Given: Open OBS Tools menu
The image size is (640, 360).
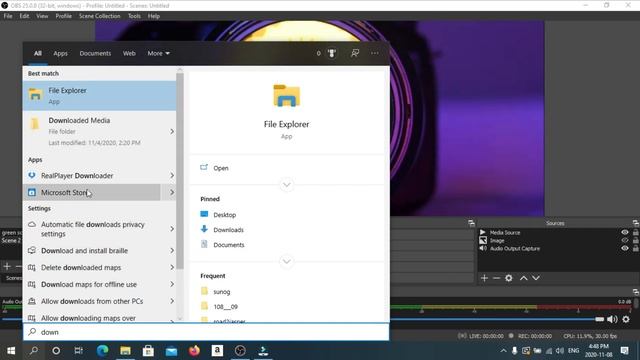Looking at the screenshot, I should [x=134, y=16].
